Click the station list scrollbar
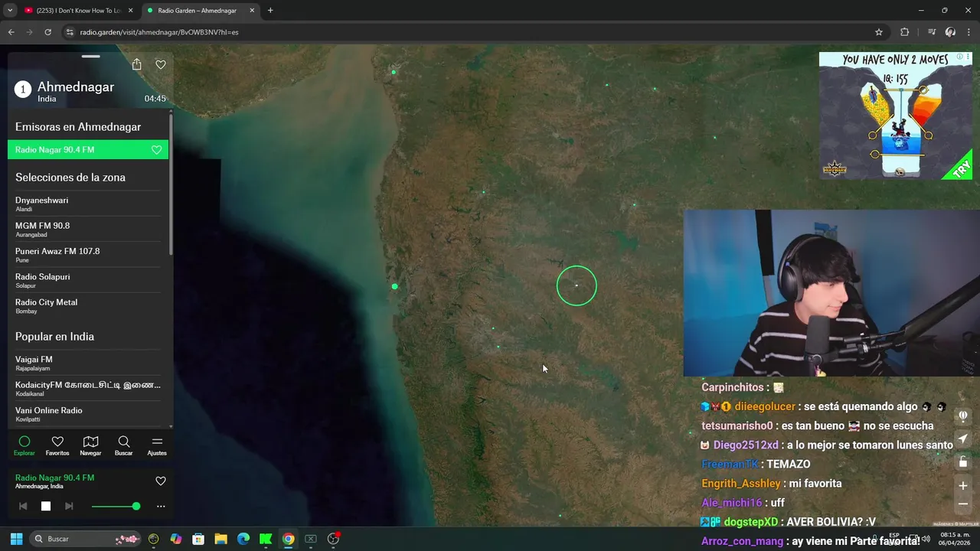This screenshot has height=551, width=980. pyautogui.click(x=171, y=186)
